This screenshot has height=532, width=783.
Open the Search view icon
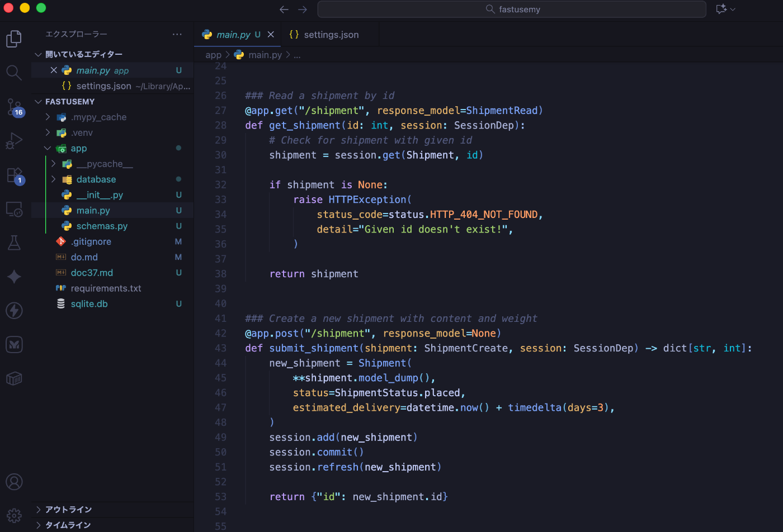pyautogui.click(x=14, y=73)
